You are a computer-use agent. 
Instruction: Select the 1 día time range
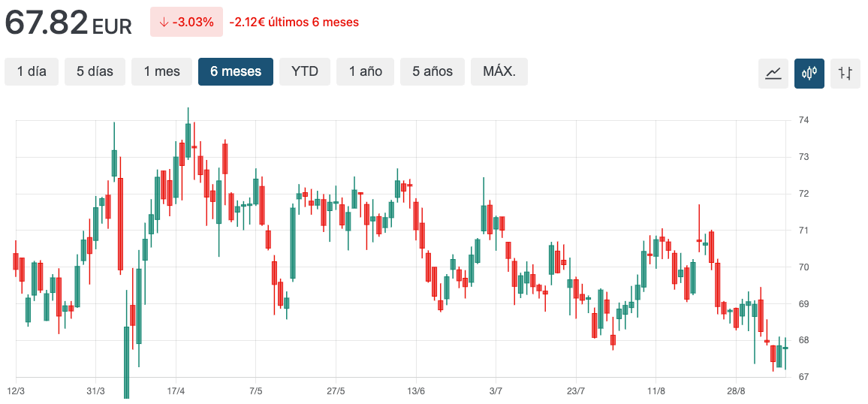click(32, 71)
